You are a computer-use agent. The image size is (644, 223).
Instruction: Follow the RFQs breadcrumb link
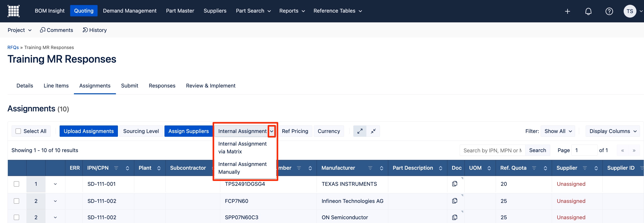[x=13, y=48]
